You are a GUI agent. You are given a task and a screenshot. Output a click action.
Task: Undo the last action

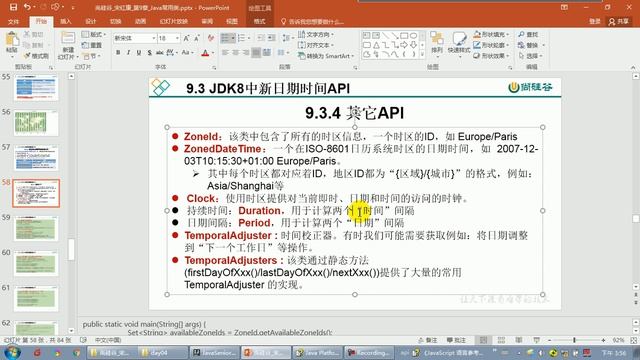tap(27, 7)
